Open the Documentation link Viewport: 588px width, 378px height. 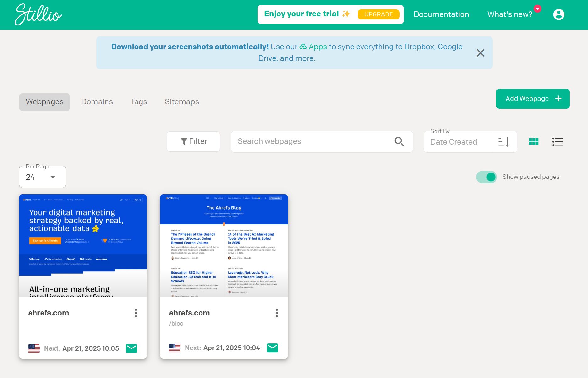[441, 14]
